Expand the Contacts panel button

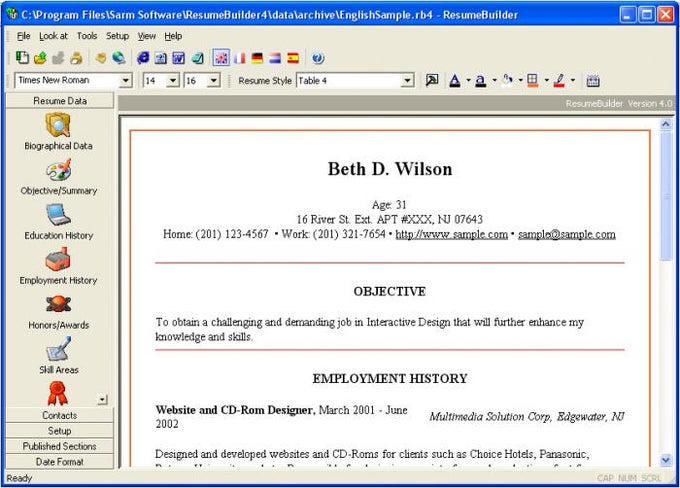pos(59,415)
